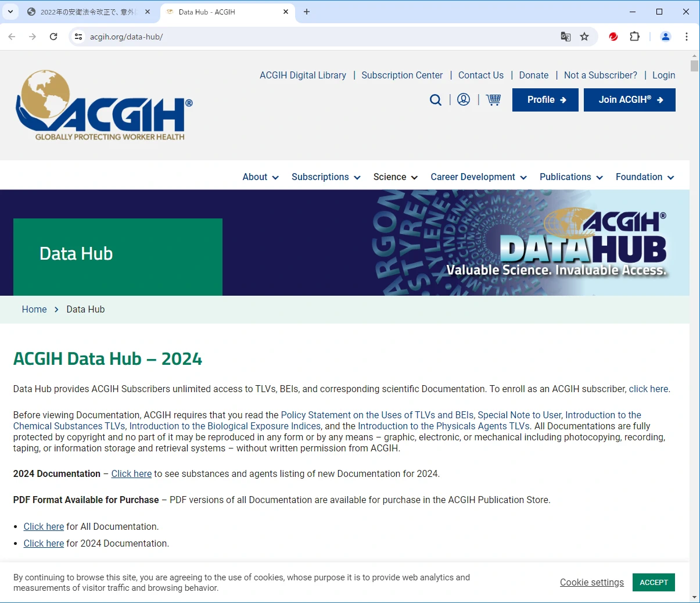Click the ACGIH logo image
The image size is (700, 603).
(x=105, y=106)
